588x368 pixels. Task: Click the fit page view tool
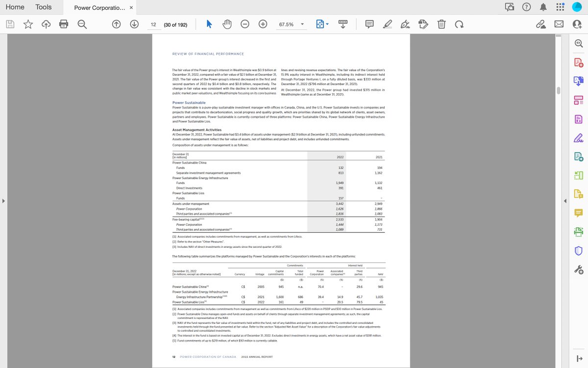pyautogui.click(x=319, y=24)
